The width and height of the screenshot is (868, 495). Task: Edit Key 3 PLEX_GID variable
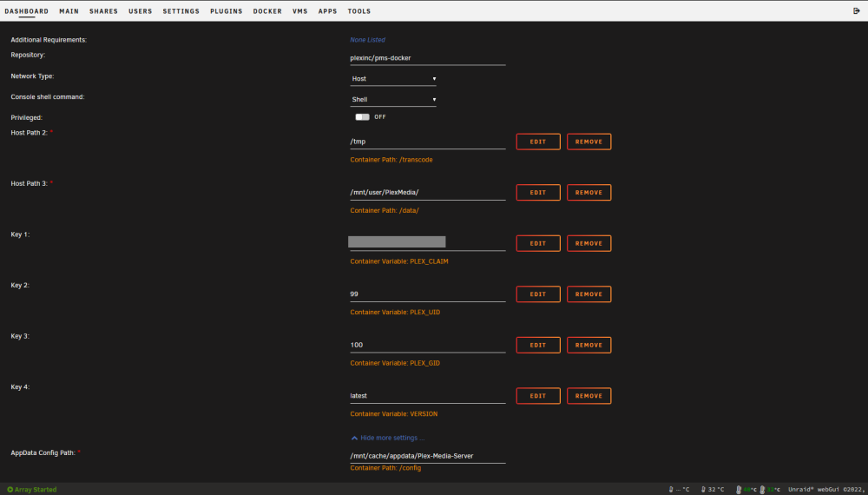click(538, 346)
